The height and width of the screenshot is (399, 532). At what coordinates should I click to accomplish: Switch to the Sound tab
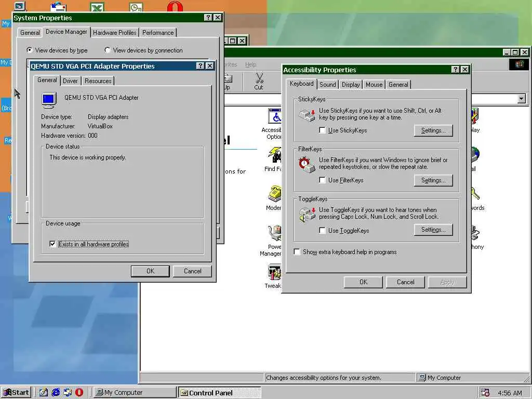[x=327, y=85]
